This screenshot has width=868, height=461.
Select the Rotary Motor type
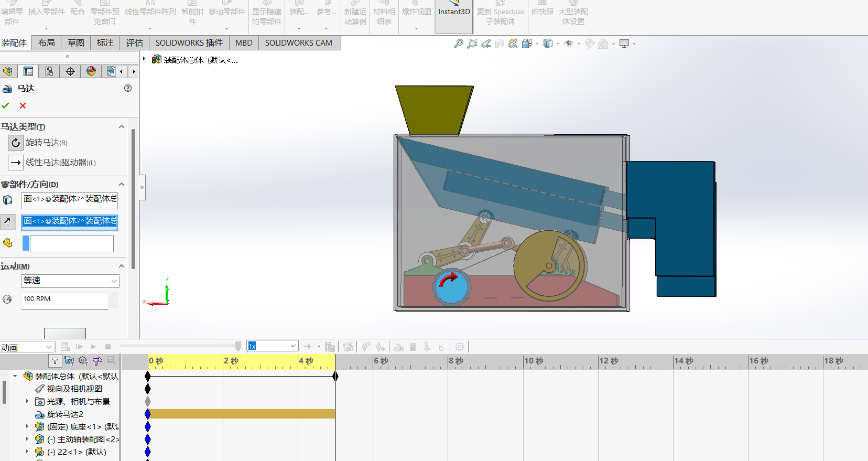tap(16, 143)
